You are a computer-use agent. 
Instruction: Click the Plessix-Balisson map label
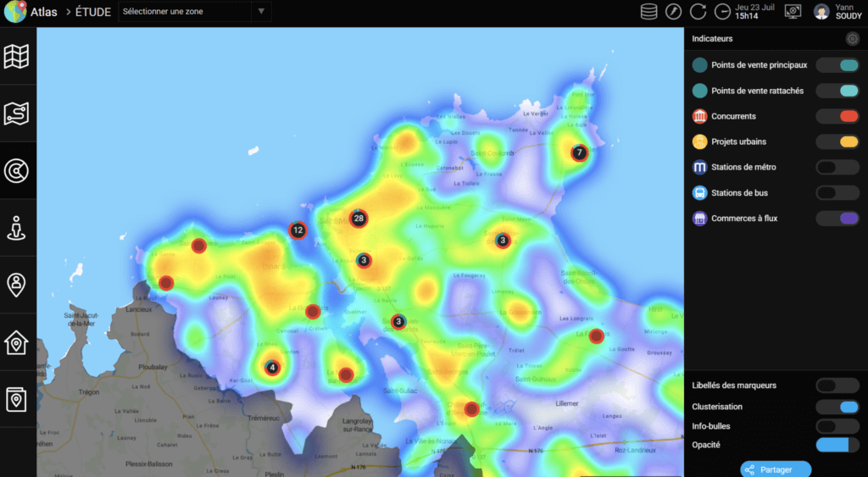(149, 463)
